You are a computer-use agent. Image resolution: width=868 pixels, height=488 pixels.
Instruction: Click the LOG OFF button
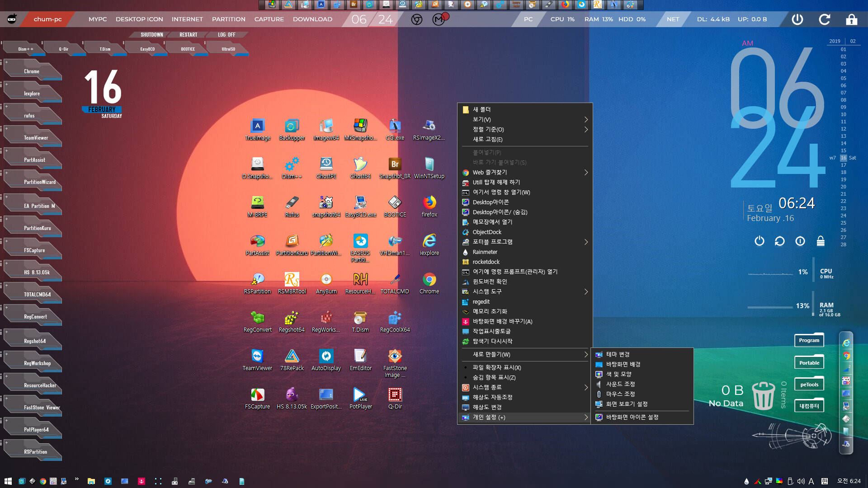(226, 34)
